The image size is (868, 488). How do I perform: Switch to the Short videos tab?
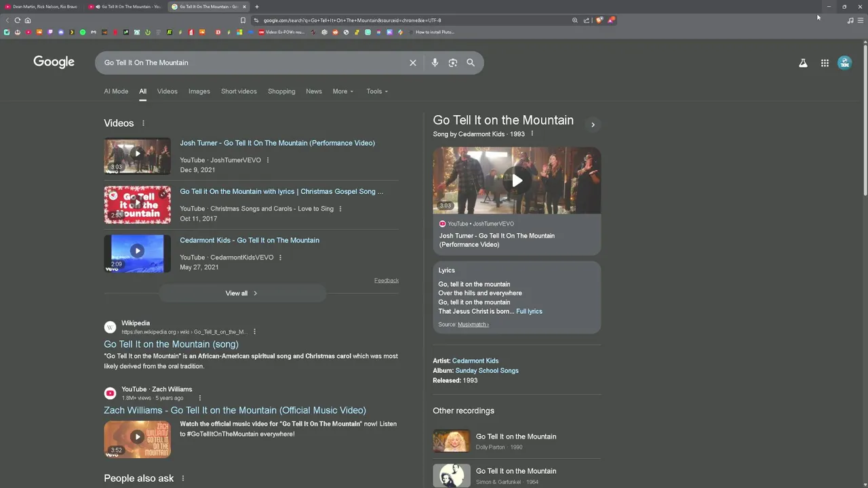239,91
